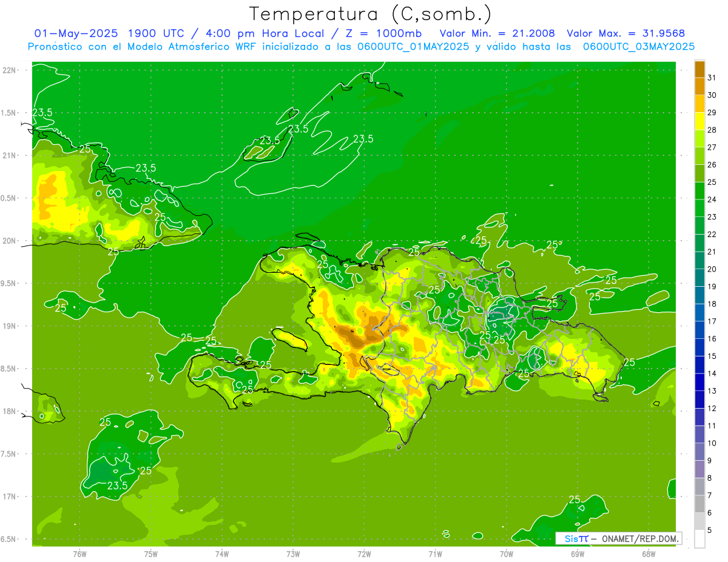The width and height of the screenshot is (728, 562).
Task: Click legend value "7"
Action: (709, 496)
